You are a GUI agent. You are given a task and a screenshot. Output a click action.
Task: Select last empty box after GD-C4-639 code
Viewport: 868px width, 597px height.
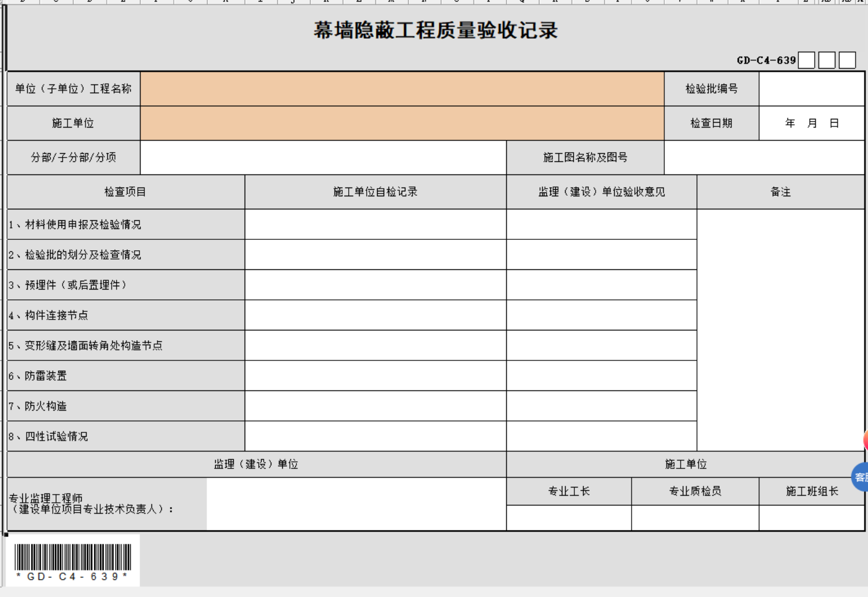tap(847, 61)
